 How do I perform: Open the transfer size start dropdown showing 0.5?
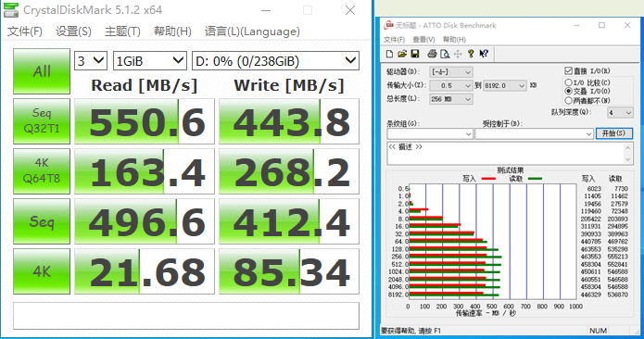451,85
